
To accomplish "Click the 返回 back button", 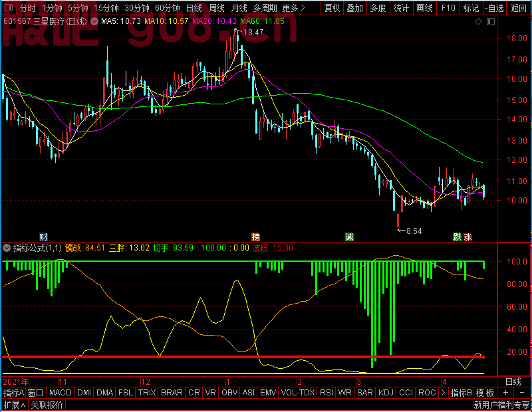I will click(519, 8).
